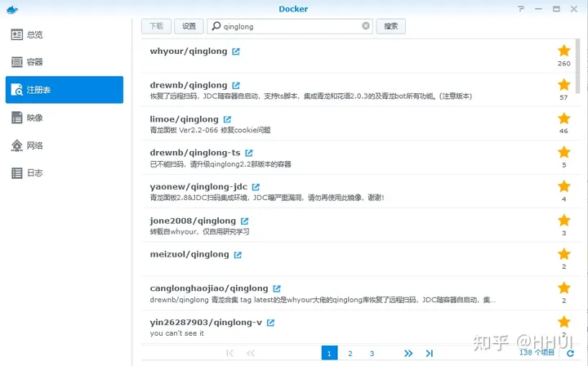The height and width of the screenshot is (366, 588).
Task: Click the 设置 settings button
Action: pos(189,26)
